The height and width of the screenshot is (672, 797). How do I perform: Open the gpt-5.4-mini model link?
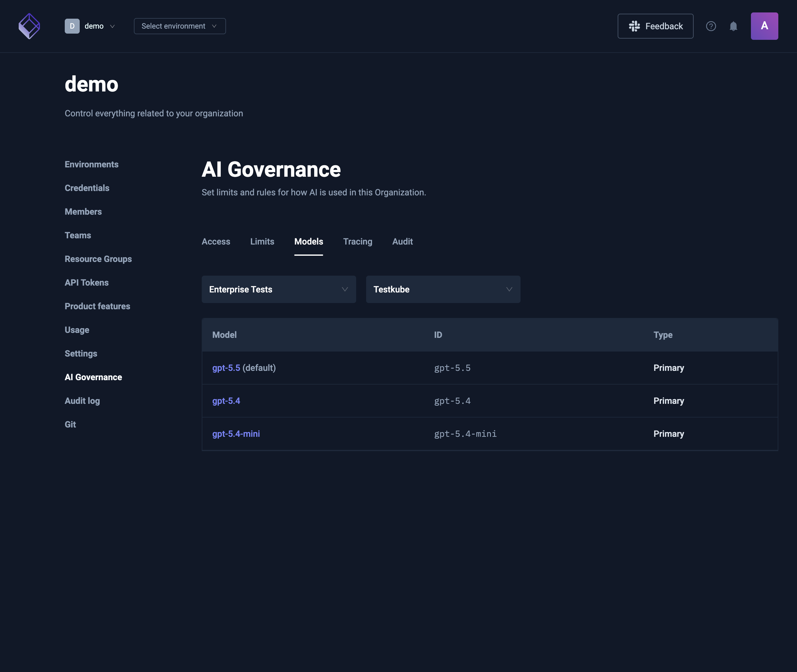pos(236,434)
